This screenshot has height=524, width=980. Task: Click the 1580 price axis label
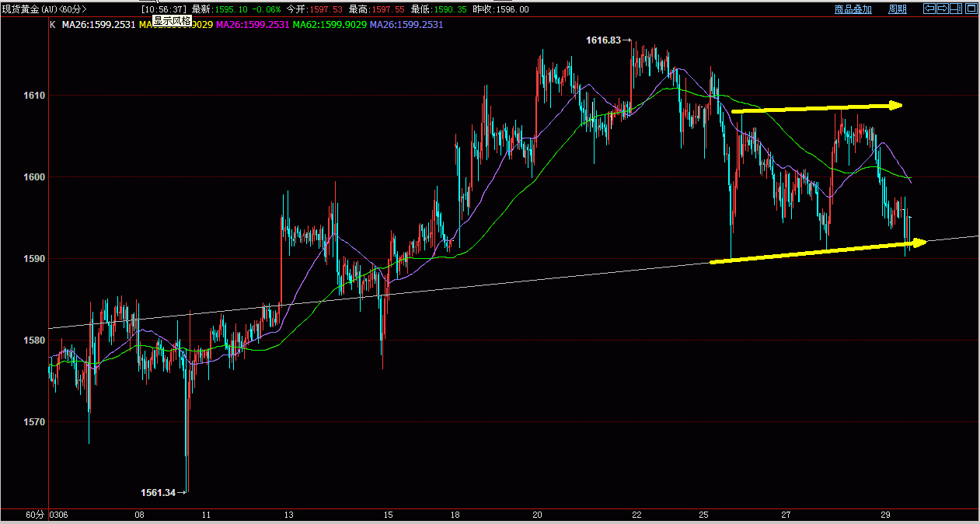(33, 341)
